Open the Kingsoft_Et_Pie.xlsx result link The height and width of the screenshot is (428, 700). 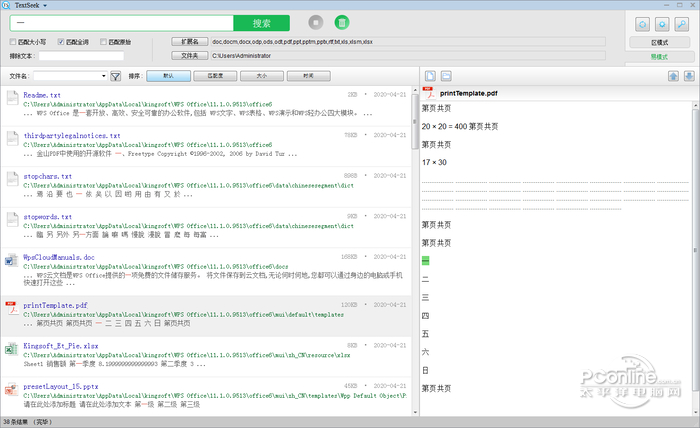[x=61, y=346]
